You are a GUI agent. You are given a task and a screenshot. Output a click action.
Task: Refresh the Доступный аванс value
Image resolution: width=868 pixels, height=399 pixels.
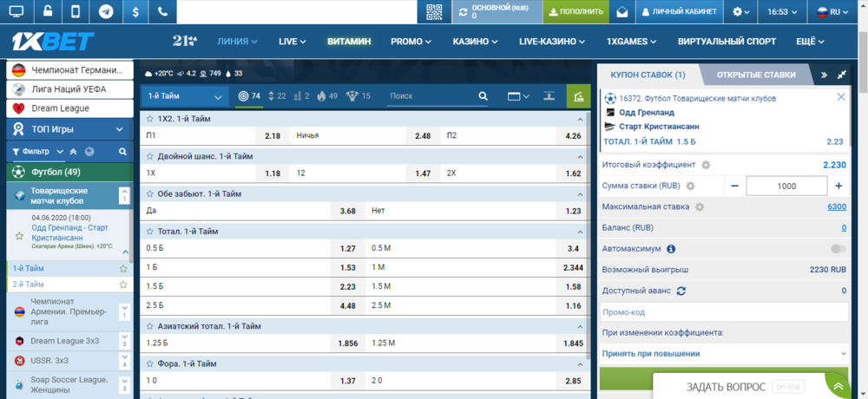coord(681,291)
